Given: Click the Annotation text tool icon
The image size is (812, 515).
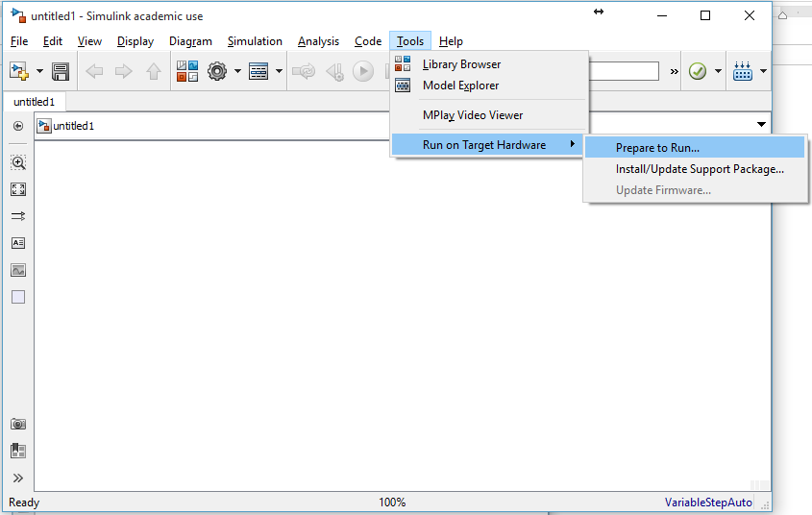Looking at the screenshot, I should click(x=18, y=243).
